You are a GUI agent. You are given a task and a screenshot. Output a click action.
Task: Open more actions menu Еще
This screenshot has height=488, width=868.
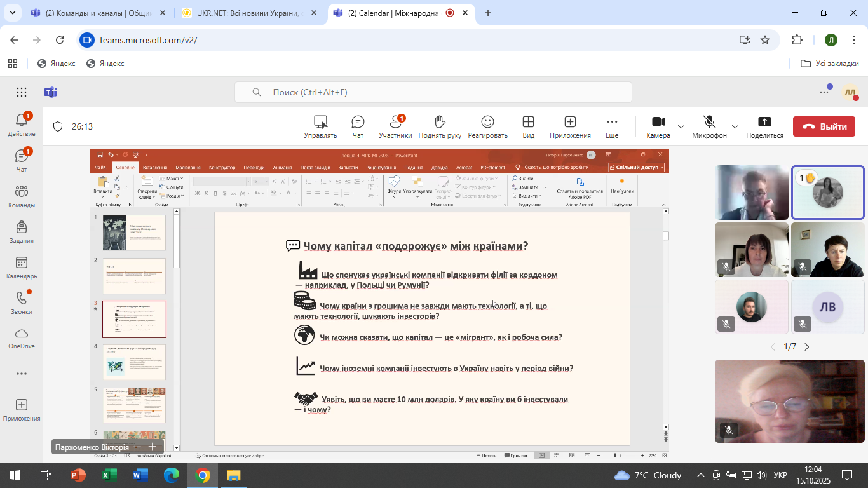pos(612,126)
